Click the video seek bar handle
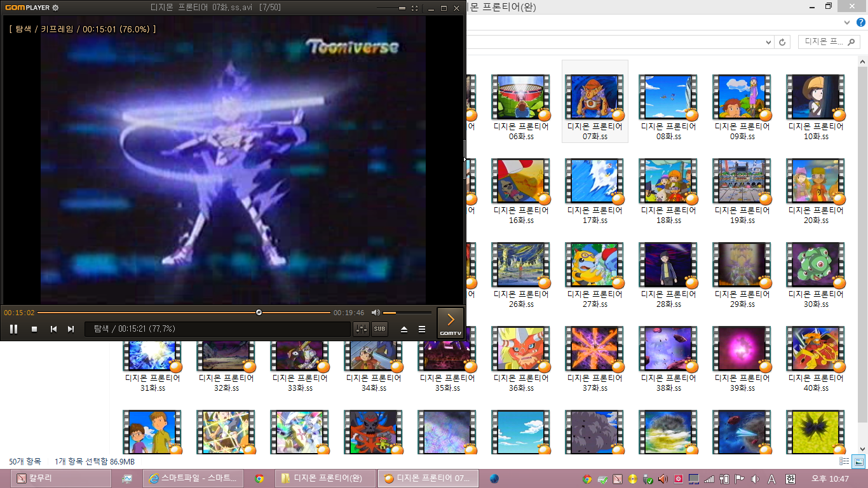Image resolution: width=868 pixels, height=488 pixels. tap(259, 313)
